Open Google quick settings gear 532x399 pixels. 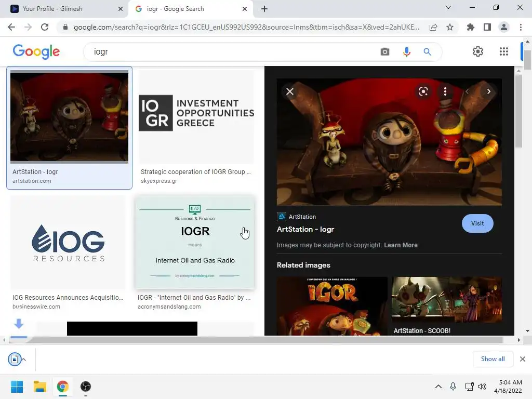click(x=478, y=51)
